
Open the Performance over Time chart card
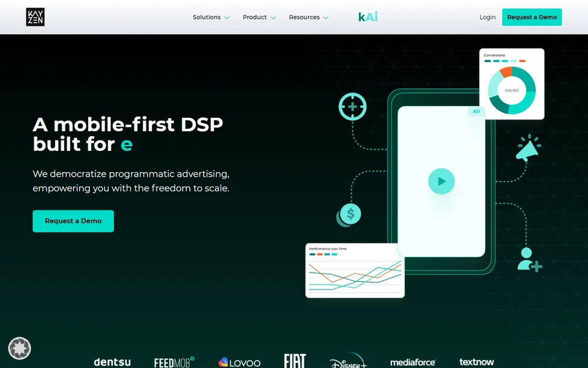click(355, 270)
